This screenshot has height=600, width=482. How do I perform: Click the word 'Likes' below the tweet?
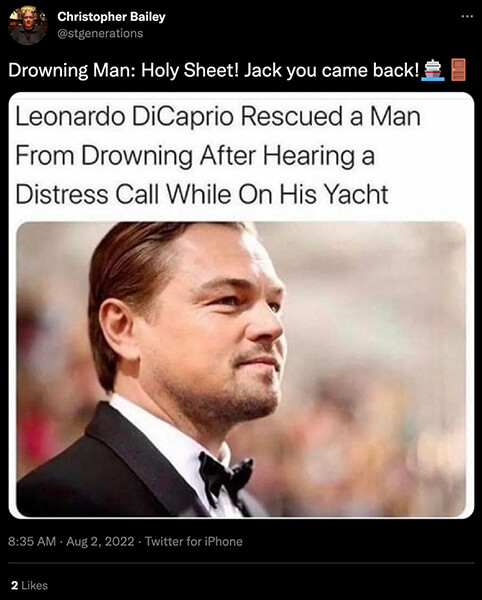pyautogui.click(x=34, y=585)
